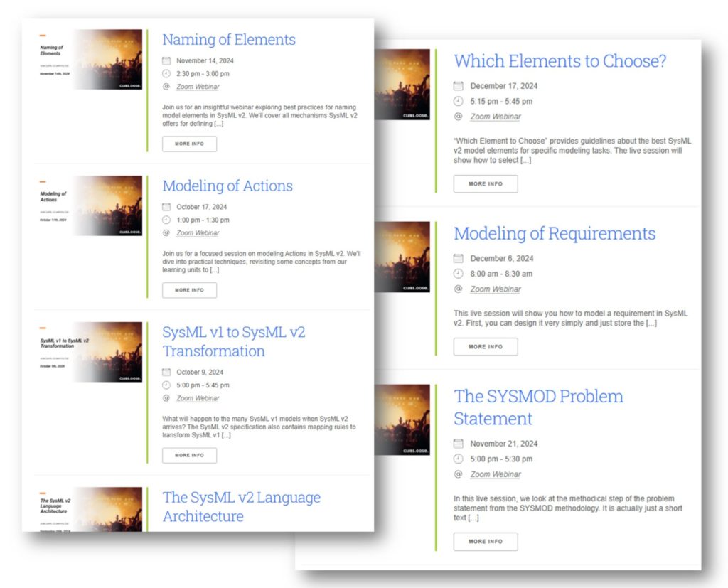The width and height of the screenshot is (728, 588).
Task: Click calendar icon beside November 14, 2024
Action: pos(166,61)
